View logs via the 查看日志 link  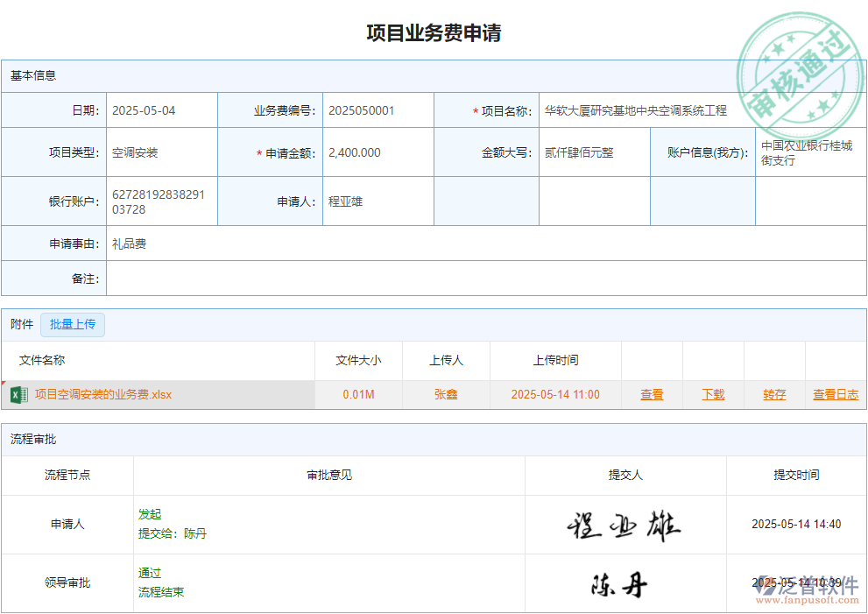[835, 394]
